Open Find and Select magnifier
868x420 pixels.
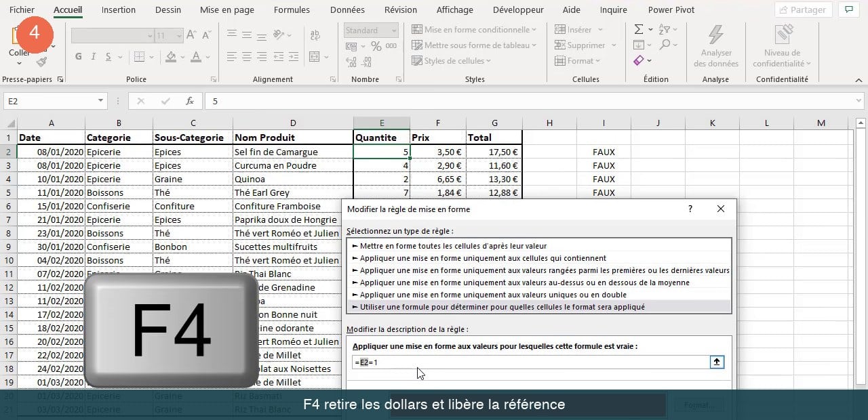[x=665, y=45]
